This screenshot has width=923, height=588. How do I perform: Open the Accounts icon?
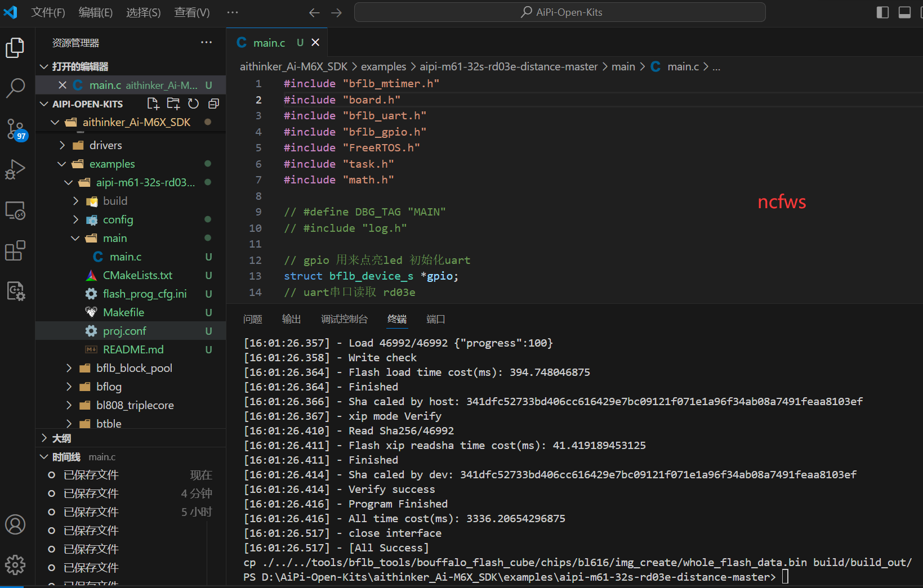(x=15, y=524)
